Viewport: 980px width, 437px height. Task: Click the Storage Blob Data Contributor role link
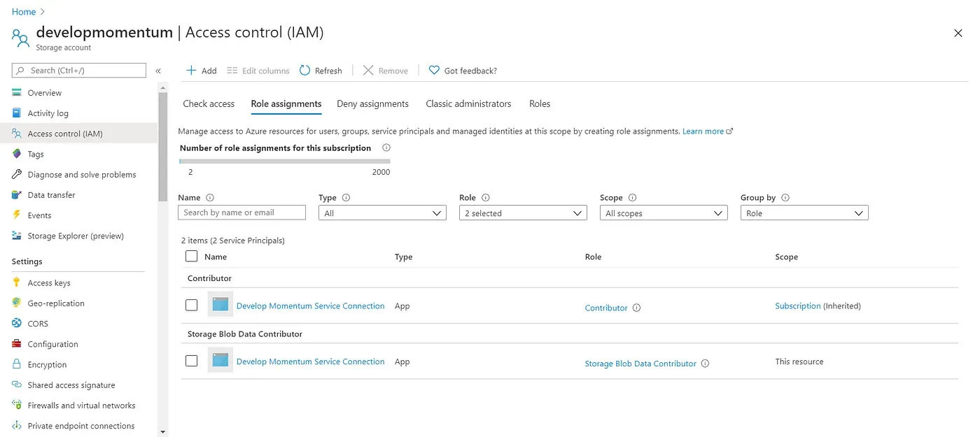tap(640, 364)
